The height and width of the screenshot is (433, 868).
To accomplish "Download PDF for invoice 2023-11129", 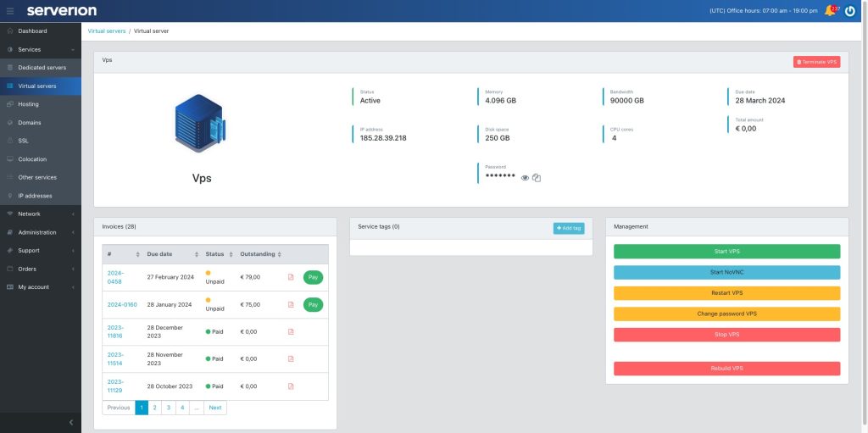I will tap(291, 386).
